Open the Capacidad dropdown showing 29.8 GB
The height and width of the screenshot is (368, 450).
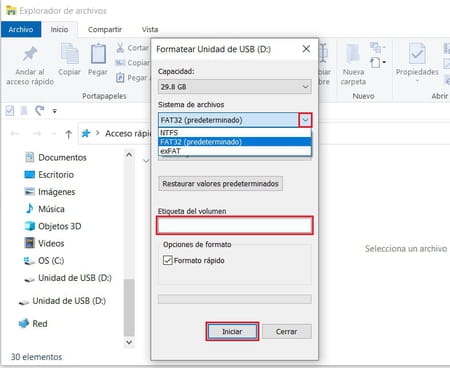(235, 87)
